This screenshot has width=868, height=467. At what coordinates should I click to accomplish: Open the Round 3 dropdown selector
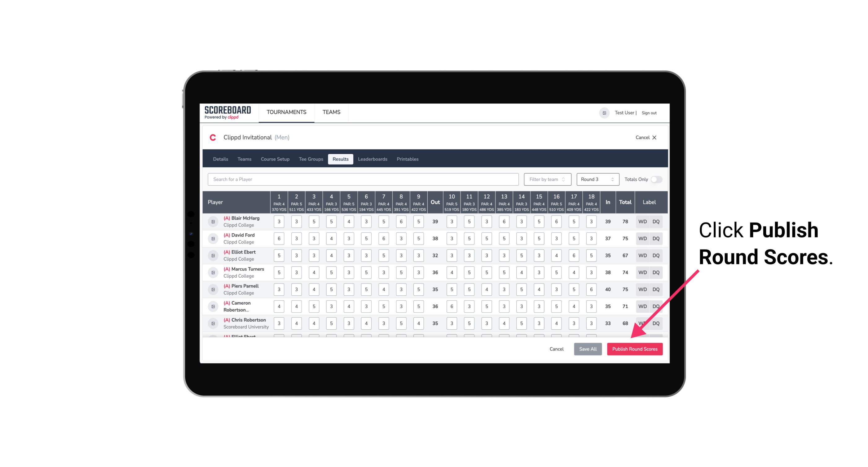point(597,179)
